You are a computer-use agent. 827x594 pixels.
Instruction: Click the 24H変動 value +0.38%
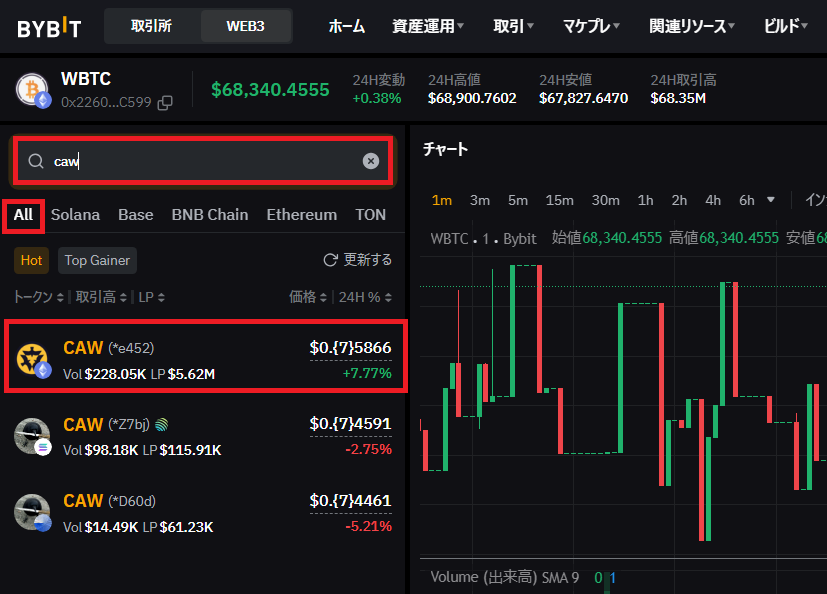[377, 98]
